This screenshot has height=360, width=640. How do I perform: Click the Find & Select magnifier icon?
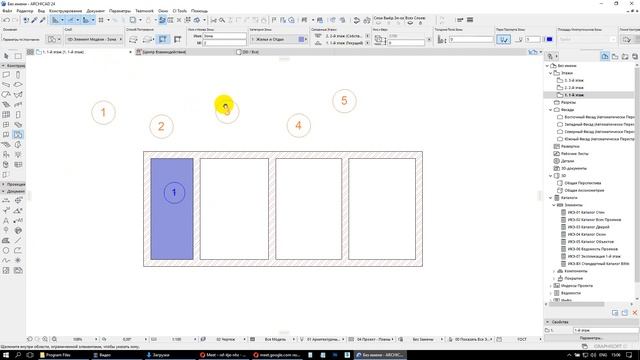pos(222,20)
